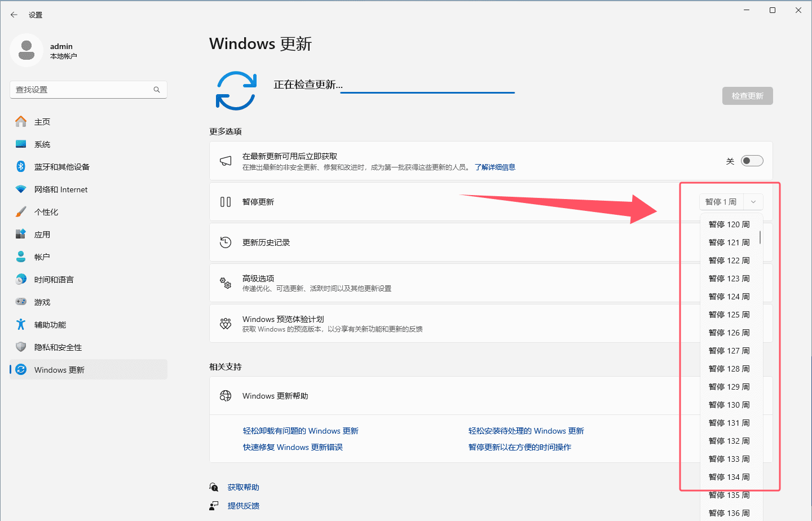Open the 系统 monitor icon
This screenshot has height=521, width=812.
pyautogui.click(x=21, y=144)
